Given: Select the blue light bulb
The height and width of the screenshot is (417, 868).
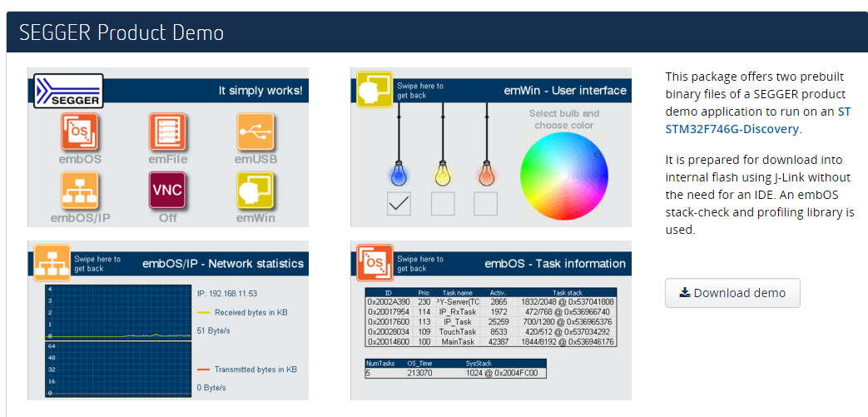Looking at the screenshot, I should click(x=399, y=173).
